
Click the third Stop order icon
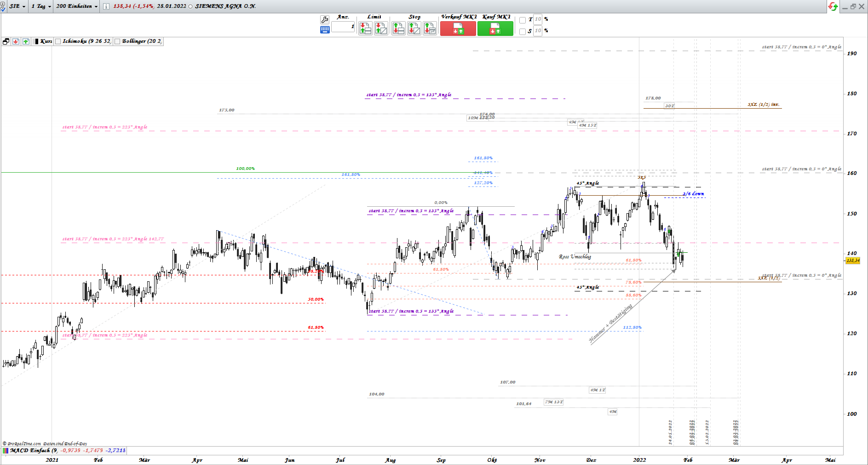[430, 29]
